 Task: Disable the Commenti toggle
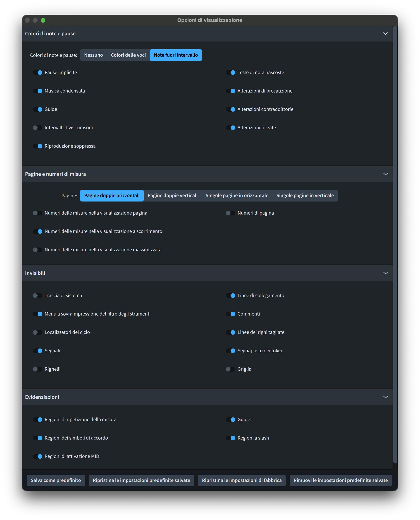click(x=230, y=314)
